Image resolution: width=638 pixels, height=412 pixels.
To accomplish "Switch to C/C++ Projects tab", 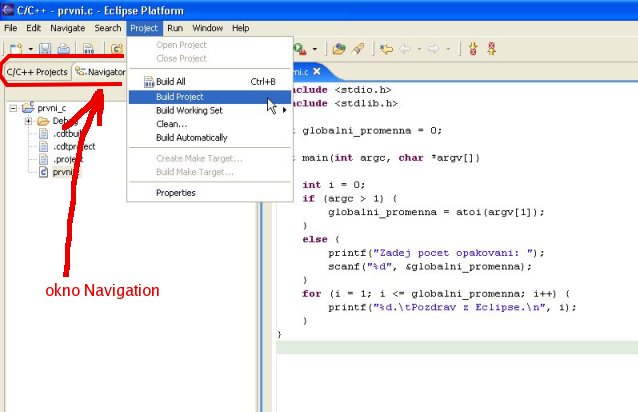I will (x=37, y=72).
